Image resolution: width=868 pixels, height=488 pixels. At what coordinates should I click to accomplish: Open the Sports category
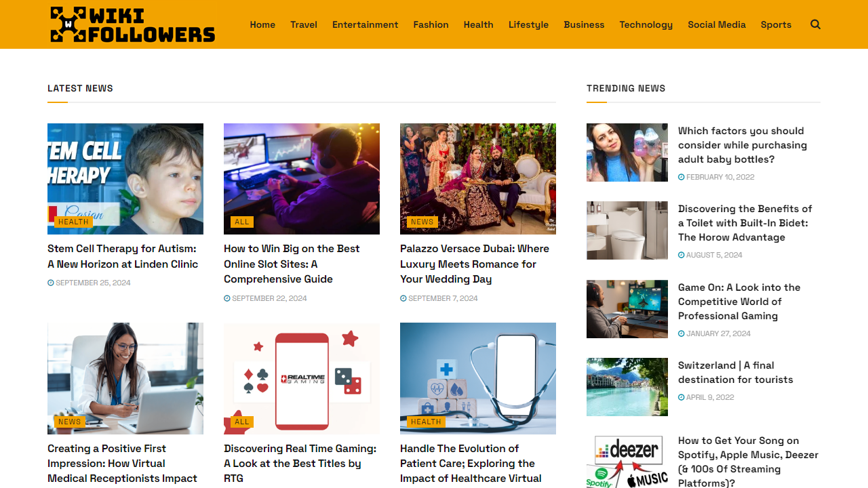776,24
